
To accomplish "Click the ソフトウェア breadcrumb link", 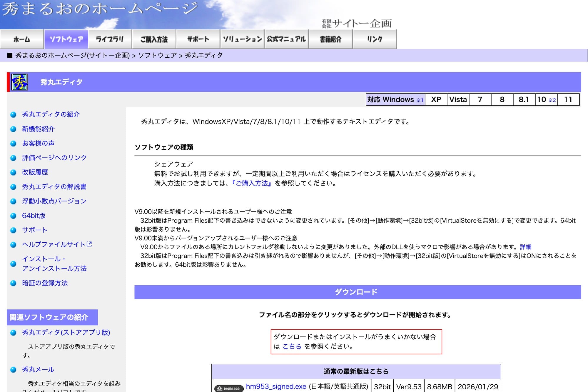I will pos(158,55).
